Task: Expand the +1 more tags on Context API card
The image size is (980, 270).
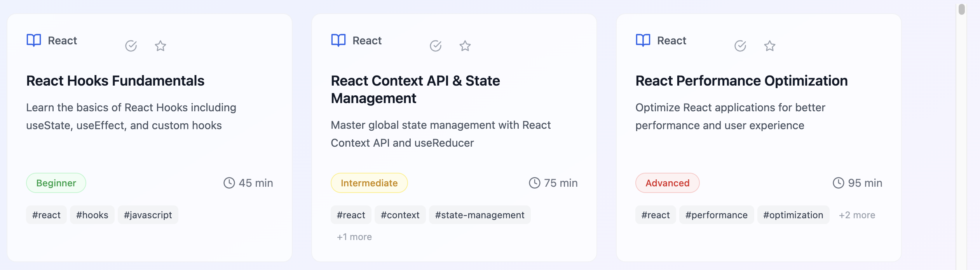Action: click(x=354, y=237)
